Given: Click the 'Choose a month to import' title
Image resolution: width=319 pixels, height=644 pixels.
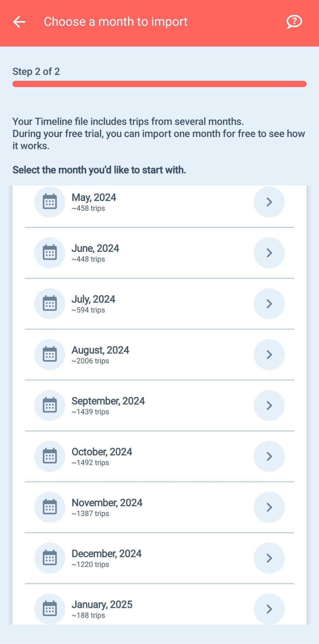Looking at the screenshot, I should click(116, 22).
